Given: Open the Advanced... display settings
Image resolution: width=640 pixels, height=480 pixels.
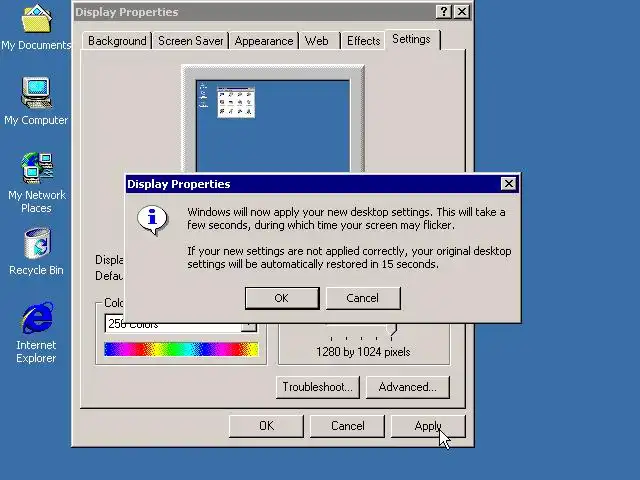Looking at the screenshot, I should click(408, 387).
